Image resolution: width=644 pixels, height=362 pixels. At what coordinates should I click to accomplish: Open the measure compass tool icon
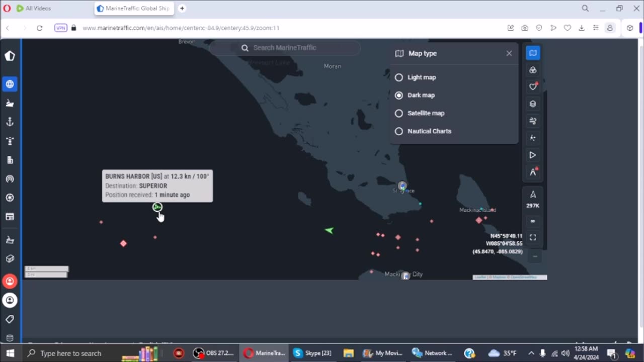[533, 172]
